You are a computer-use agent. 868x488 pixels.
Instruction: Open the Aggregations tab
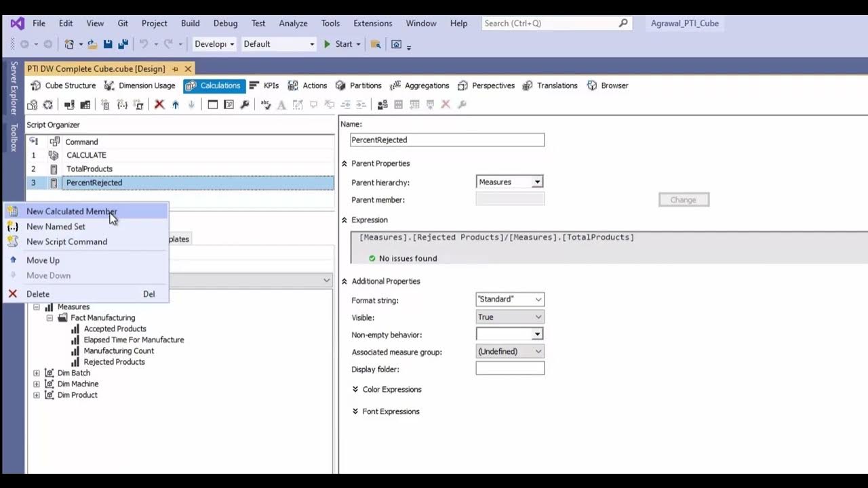tap(419, 85)
